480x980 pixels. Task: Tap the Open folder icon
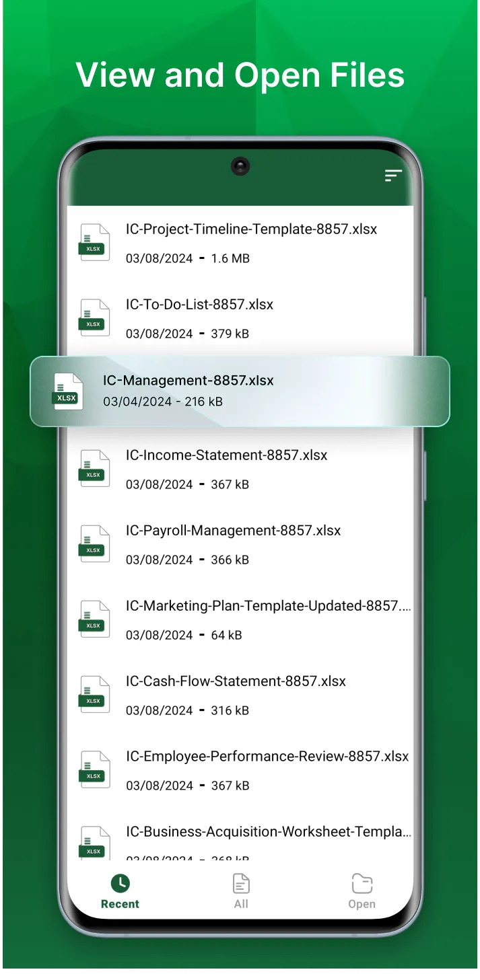coord(362,883)
